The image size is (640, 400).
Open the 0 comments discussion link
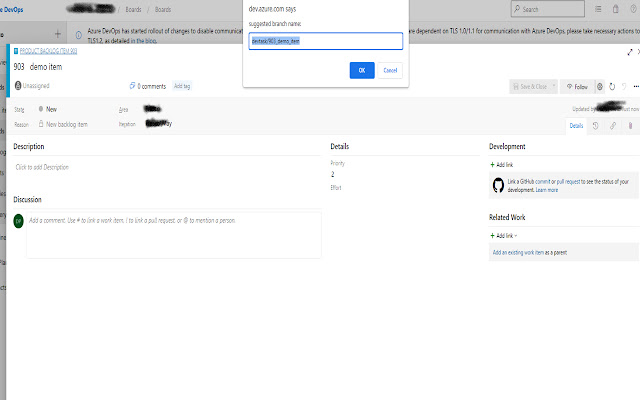pos(148,86)
